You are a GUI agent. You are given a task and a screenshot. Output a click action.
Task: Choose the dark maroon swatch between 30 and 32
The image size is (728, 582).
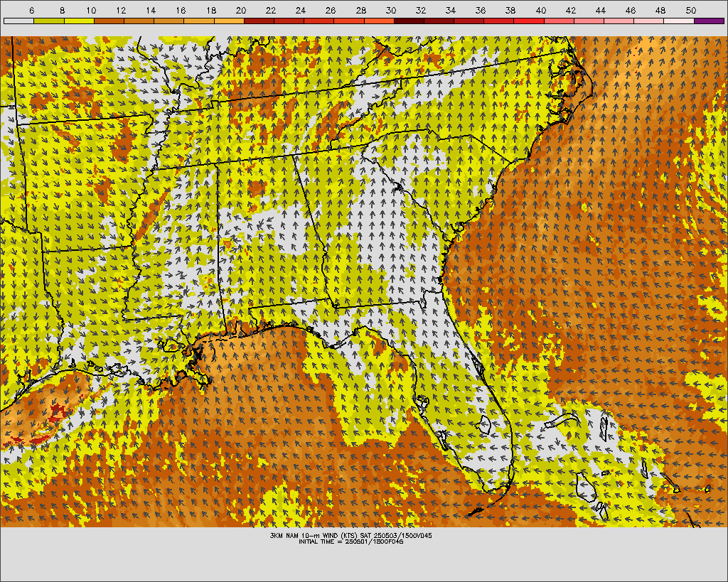(x=409, y=21)
